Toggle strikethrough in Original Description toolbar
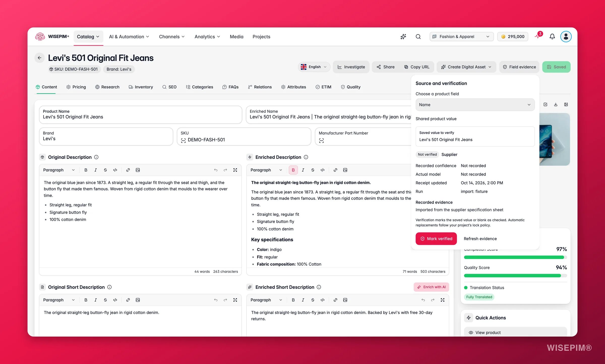Viewport: 605px width, 364px height. (105, 170)
